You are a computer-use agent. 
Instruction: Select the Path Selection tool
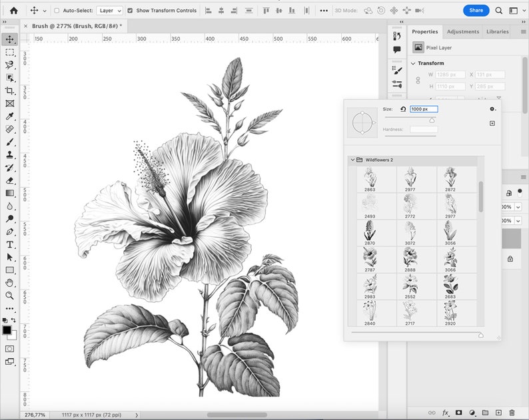click(9, 257)
